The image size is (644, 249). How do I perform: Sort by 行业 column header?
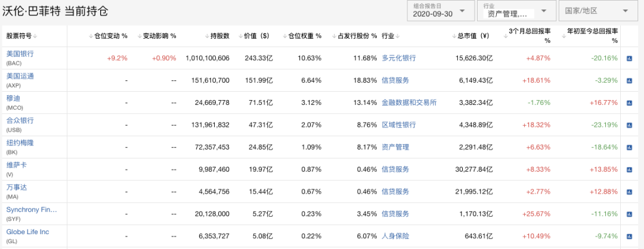click(x=391, y=36)
